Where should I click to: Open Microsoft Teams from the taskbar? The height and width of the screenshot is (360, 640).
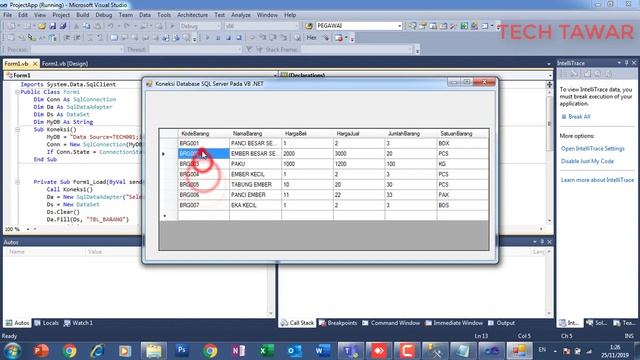pos(350,351)
